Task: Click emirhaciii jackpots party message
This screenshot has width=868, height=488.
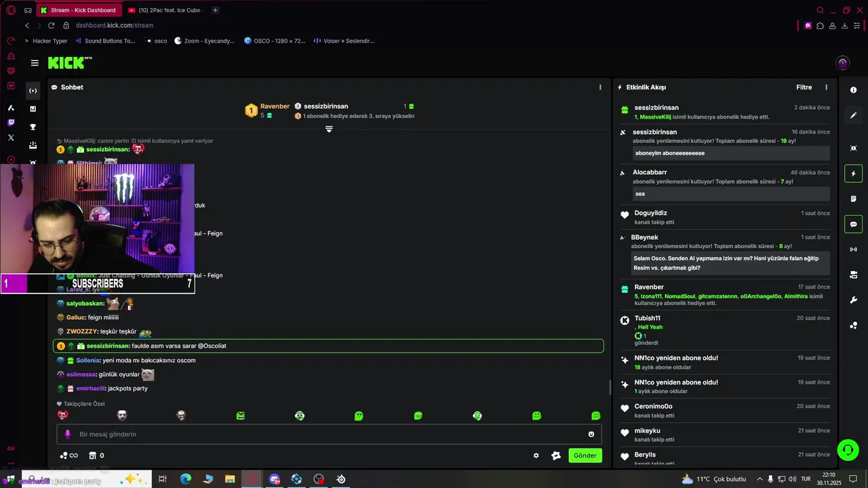Action: pos(328,389)
